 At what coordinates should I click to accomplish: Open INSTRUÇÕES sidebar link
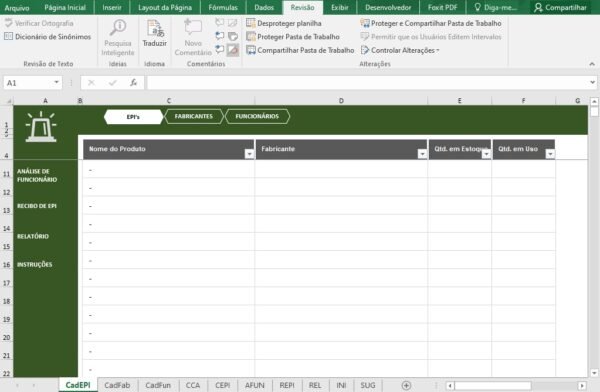point(34,265)
